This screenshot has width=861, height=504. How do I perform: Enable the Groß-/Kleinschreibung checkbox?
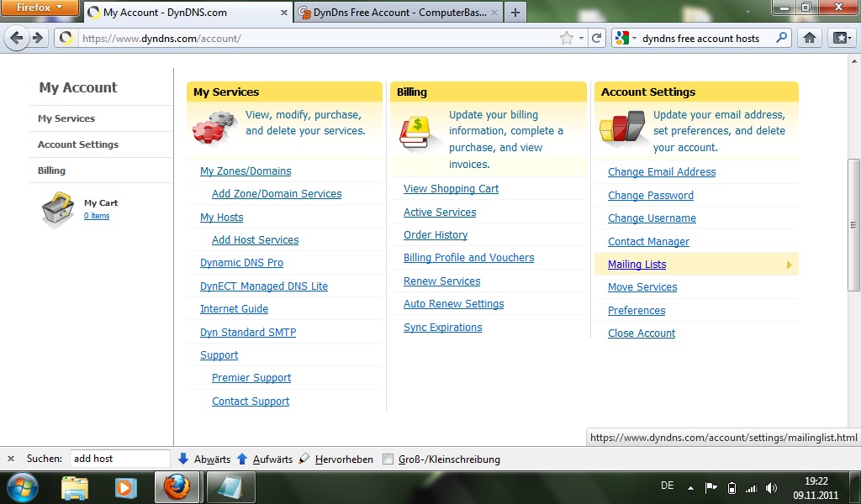click(388, 459)
